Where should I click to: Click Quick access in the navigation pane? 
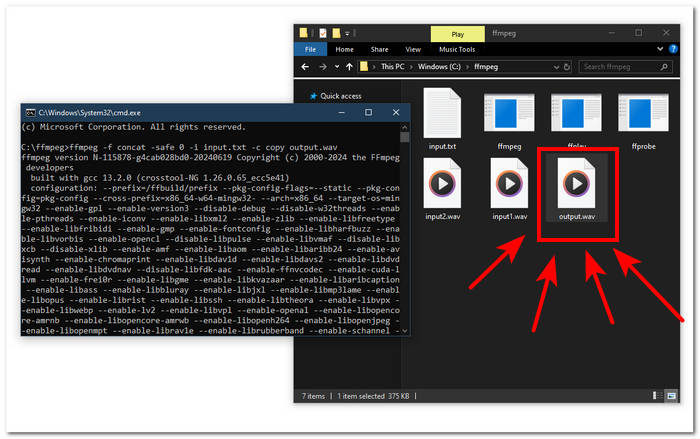341,96
